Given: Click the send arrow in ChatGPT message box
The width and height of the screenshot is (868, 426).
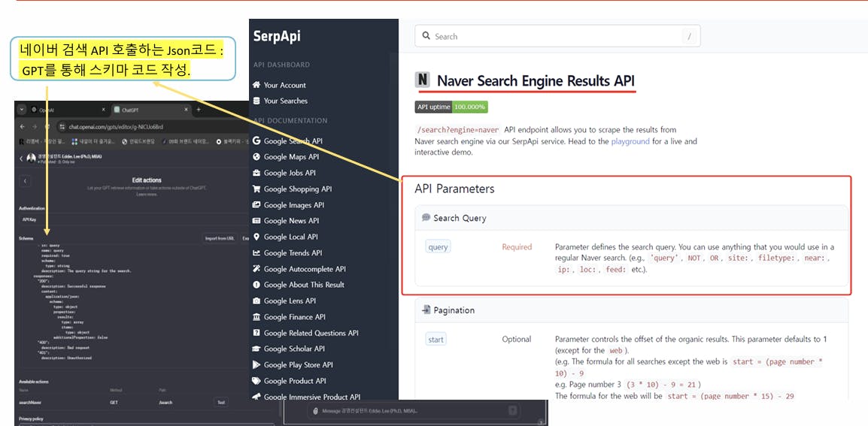Looking at the screenshot, I should 513,410.
